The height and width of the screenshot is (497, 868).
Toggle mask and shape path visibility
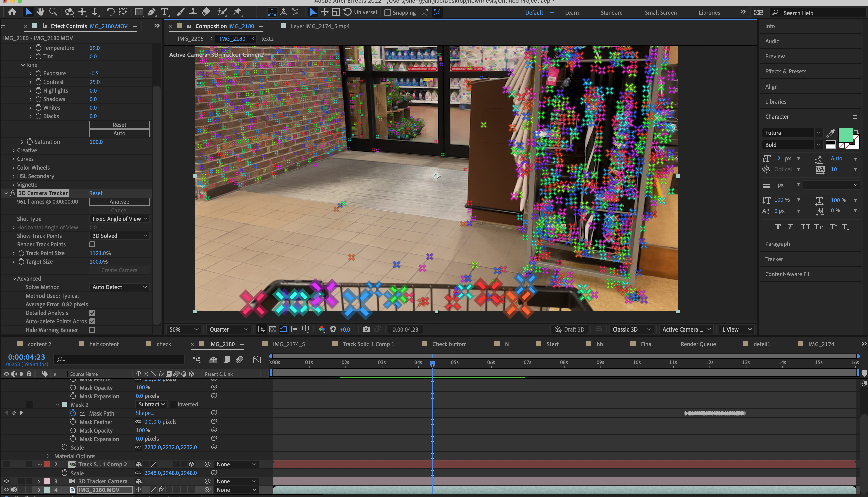[284, 329]
